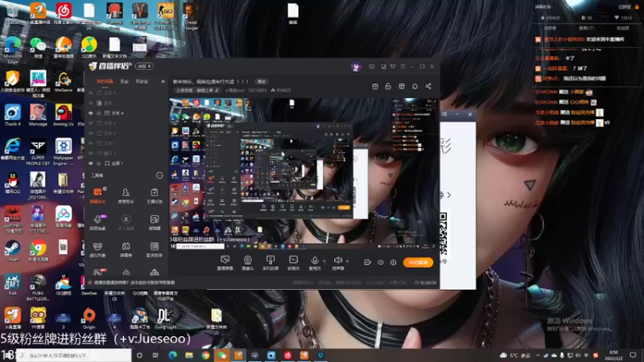The height and width of the screenshot is (362, 644).
Task: Click the pencil edit icon beside the stream category
Action: click(217, 90)
